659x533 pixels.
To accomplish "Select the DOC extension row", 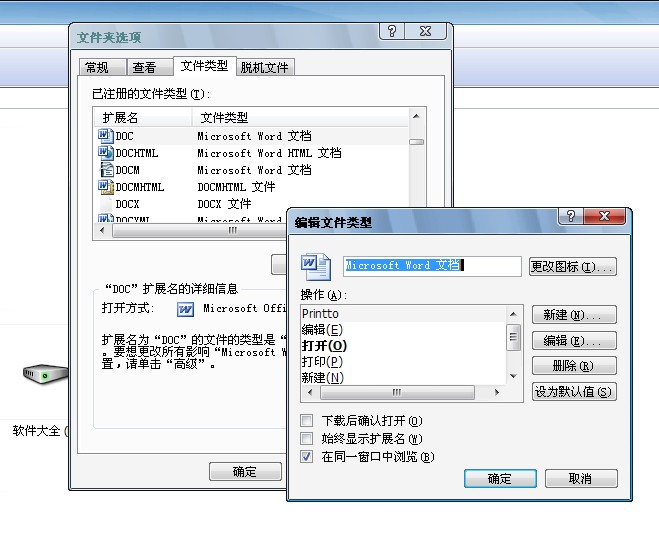I will pos(251,136).
